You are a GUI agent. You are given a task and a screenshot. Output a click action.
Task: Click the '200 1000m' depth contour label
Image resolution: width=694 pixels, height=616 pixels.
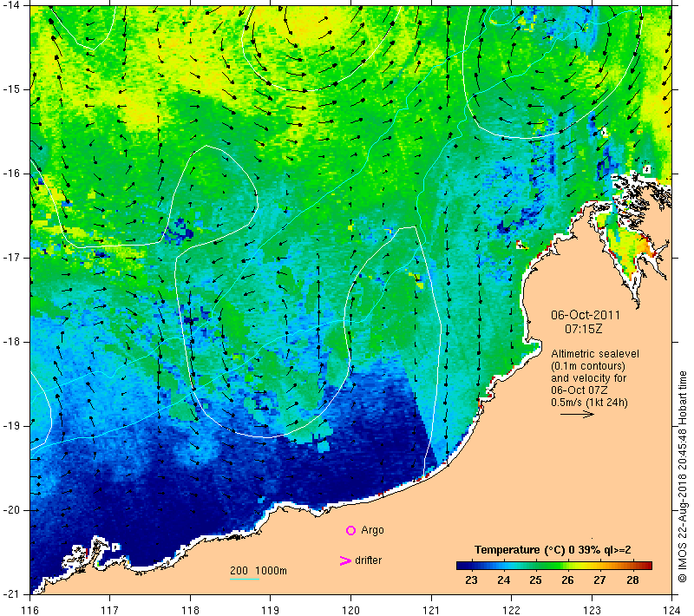click(259, 571)
